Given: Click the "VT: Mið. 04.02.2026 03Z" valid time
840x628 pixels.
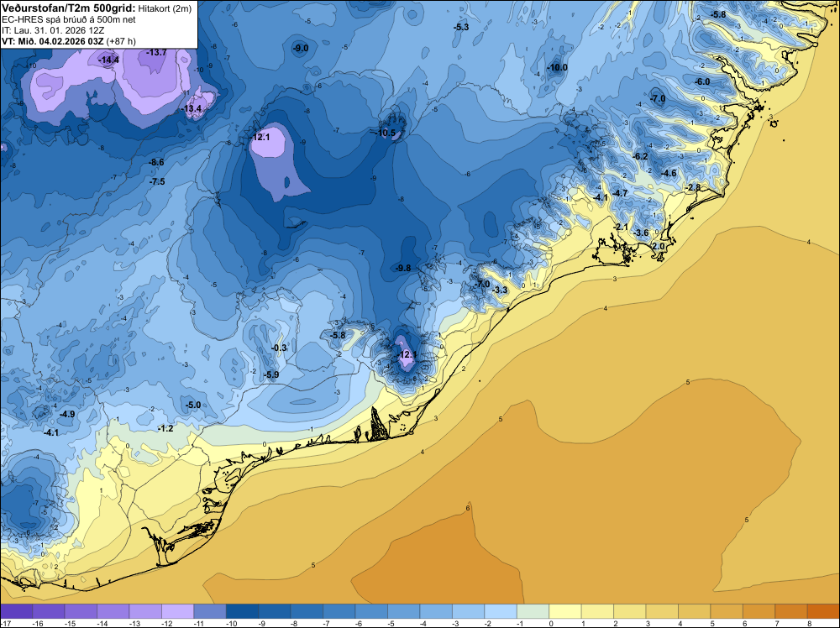Looking at the screenshot, I should (53, 41).
